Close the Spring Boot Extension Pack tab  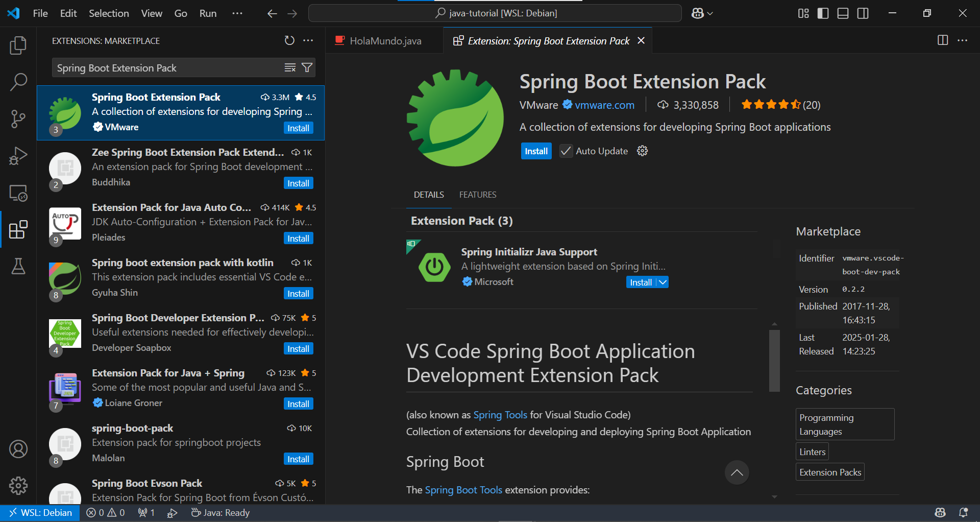641,40
